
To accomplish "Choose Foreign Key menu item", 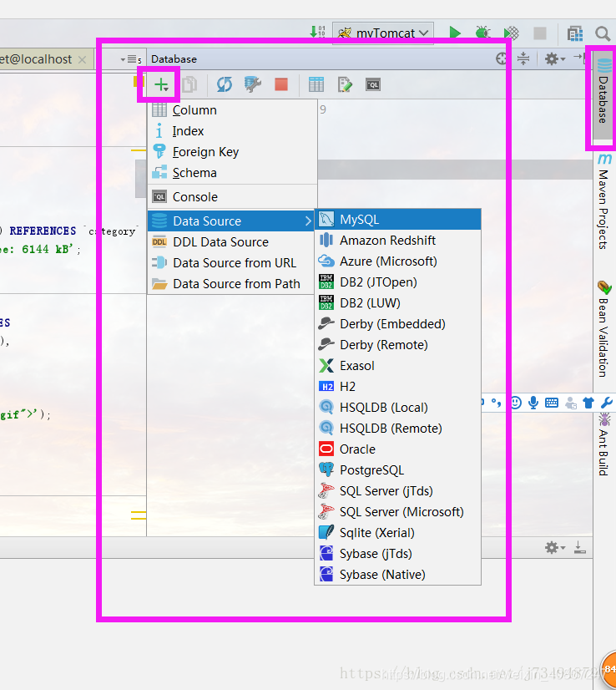I will click(x=232, y=152).
